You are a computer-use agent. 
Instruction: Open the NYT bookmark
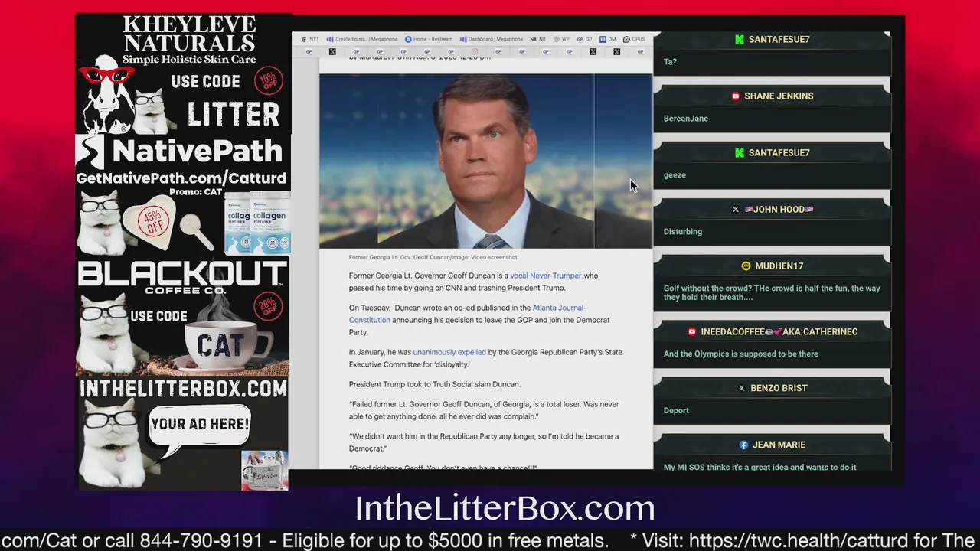click(309, 39)
